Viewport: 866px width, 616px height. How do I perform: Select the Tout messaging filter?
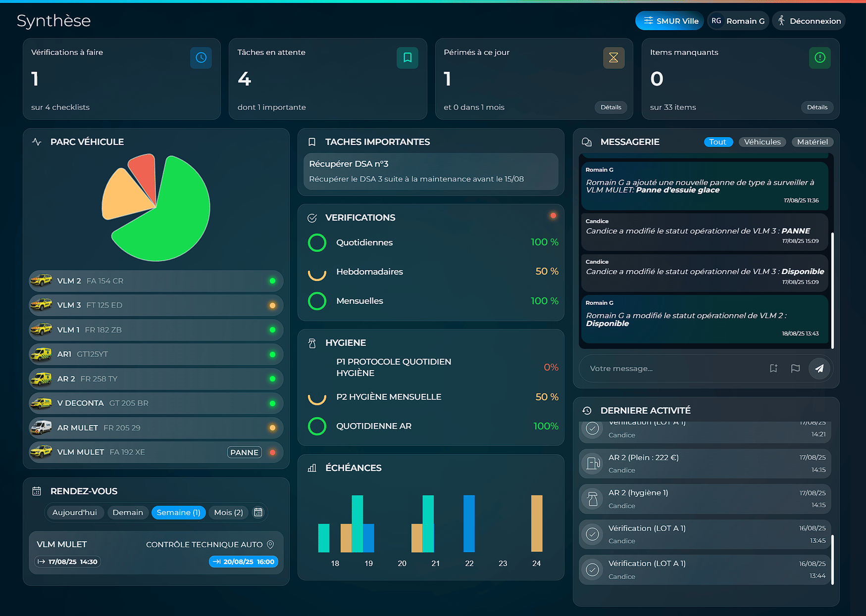point(717,142)
